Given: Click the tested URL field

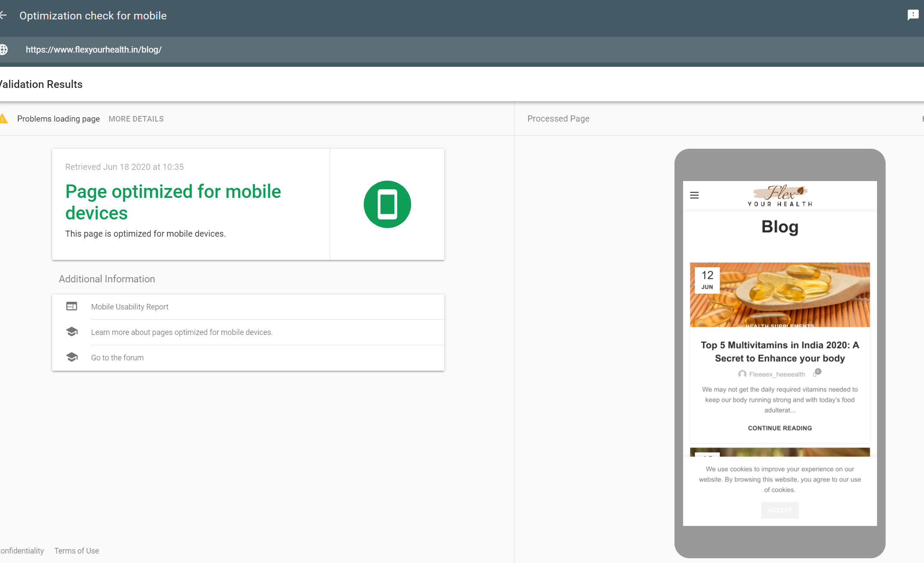Looking at the screenshot, I should 94,50.
